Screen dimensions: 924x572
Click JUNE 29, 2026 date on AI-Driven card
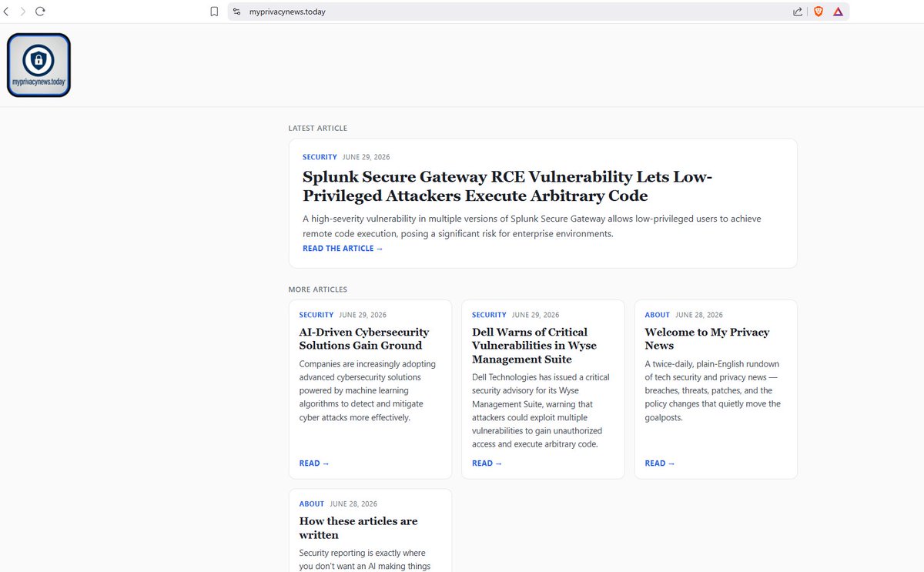[363, 315]
